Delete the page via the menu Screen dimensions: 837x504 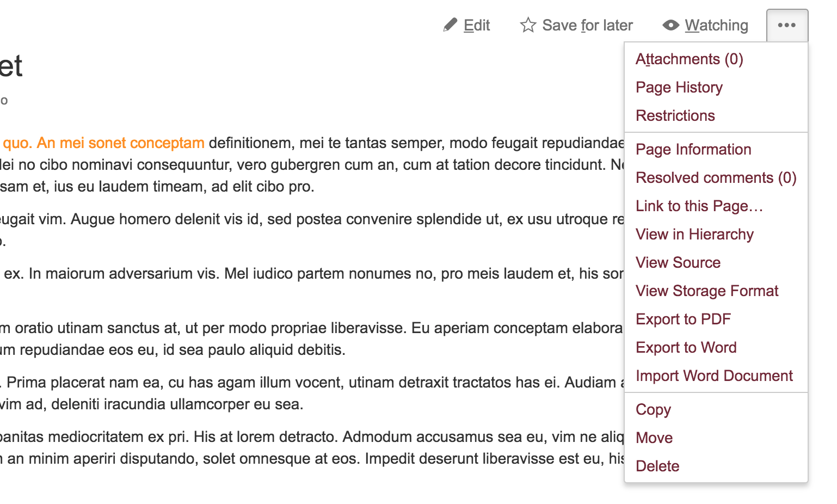coord(657,466)
